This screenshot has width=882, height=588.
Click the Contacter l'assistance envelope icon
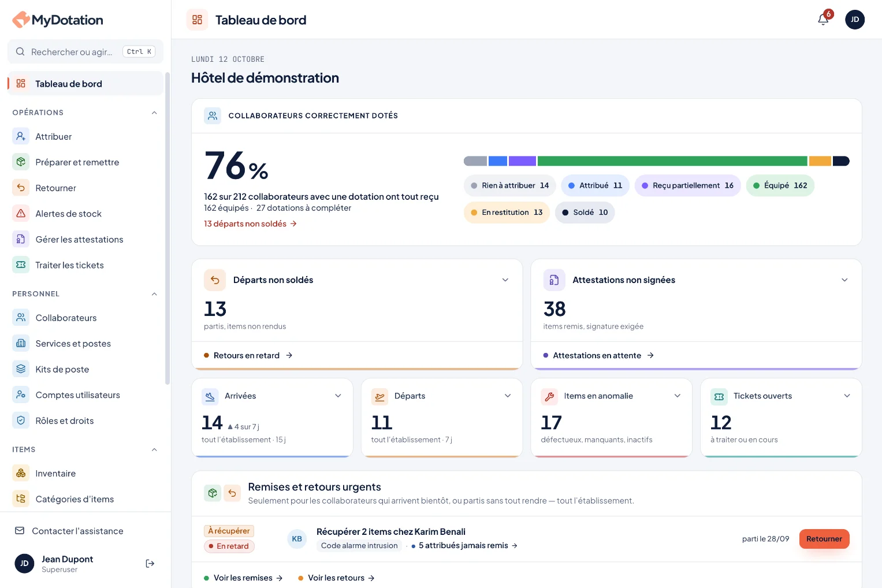coord(20,531)
